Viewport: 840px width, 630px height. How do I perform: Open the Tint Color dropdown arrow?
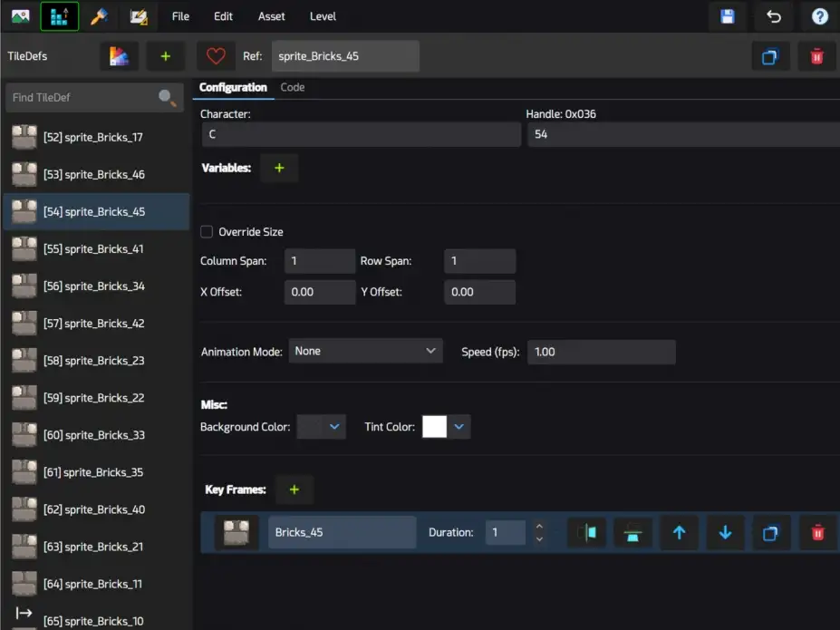pos(459,427)
